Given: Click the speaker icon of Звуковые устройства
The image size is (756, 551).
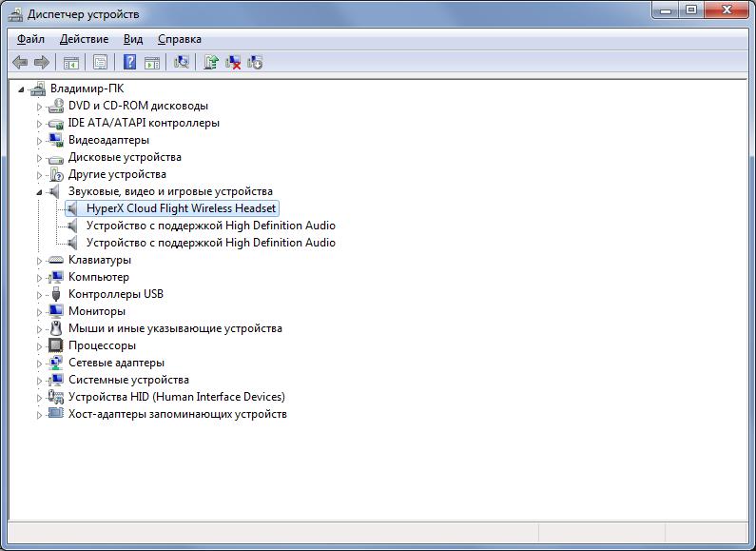Looking at the screenshot, I should [x=54, y=191].
